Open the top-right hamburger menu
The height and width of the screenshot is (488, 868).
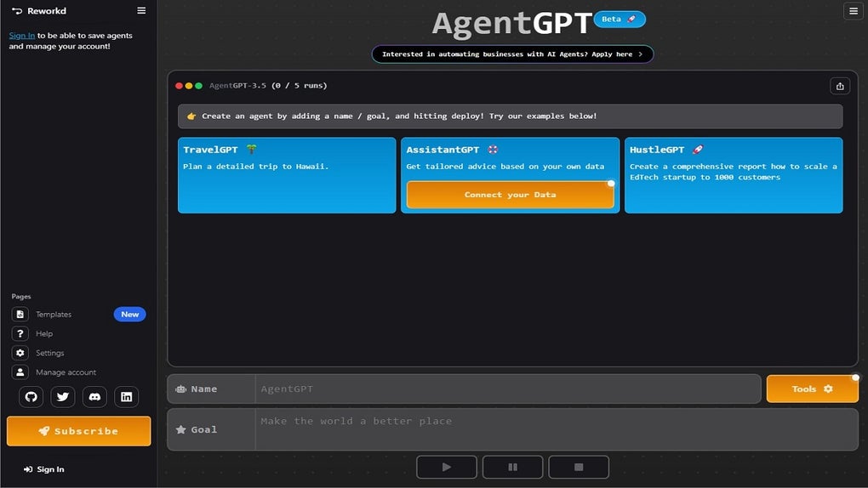pos(853,10)
